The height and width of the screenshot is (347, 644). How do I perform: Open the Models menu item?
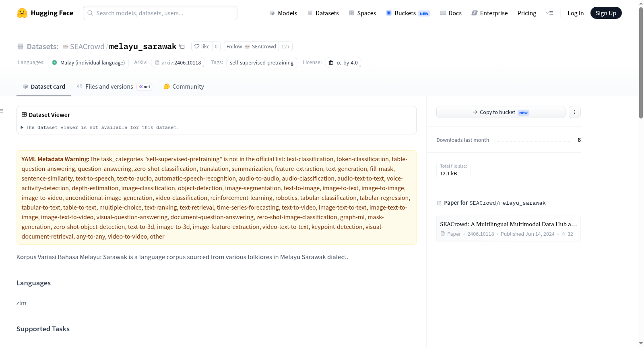coord(283,13)
